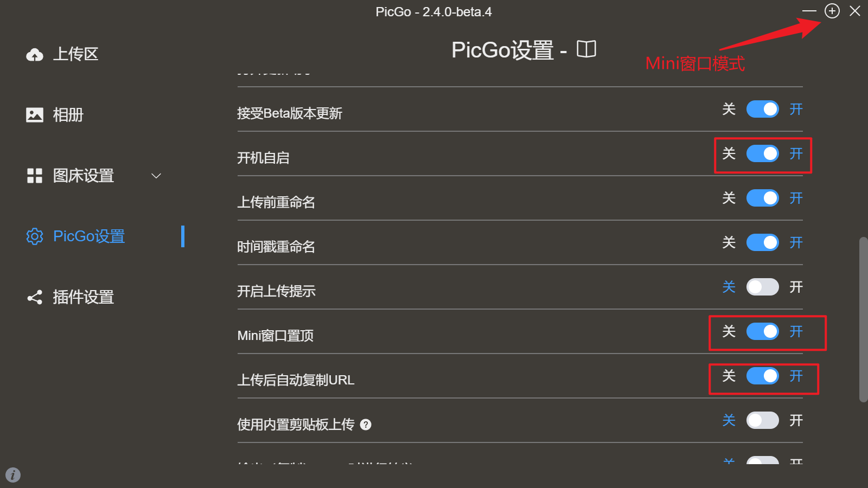Toggle the Mini窗口置顶 switch
Image resolution: width=868 pixels, height=488 pixels.
coord(763,331)
